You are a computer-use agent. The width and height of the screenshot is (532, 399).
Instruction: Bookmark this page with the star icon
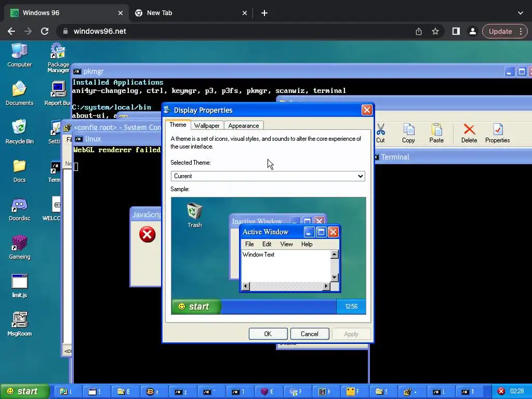[x=435, y=31]
